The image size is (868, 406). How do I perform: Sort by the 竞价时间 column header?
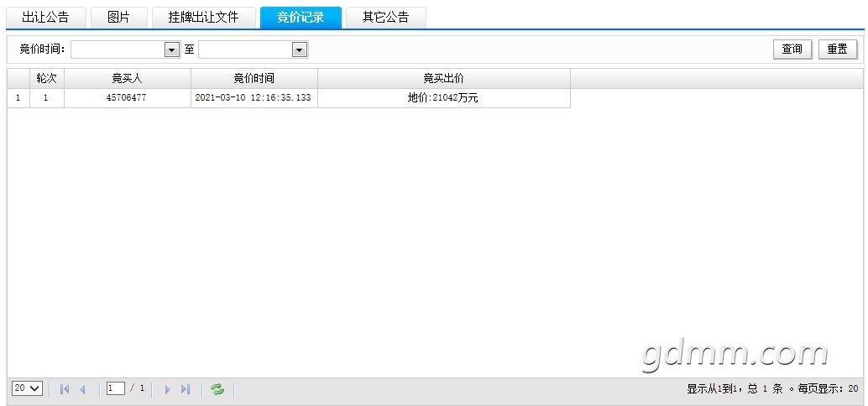(x=254, y=79)
